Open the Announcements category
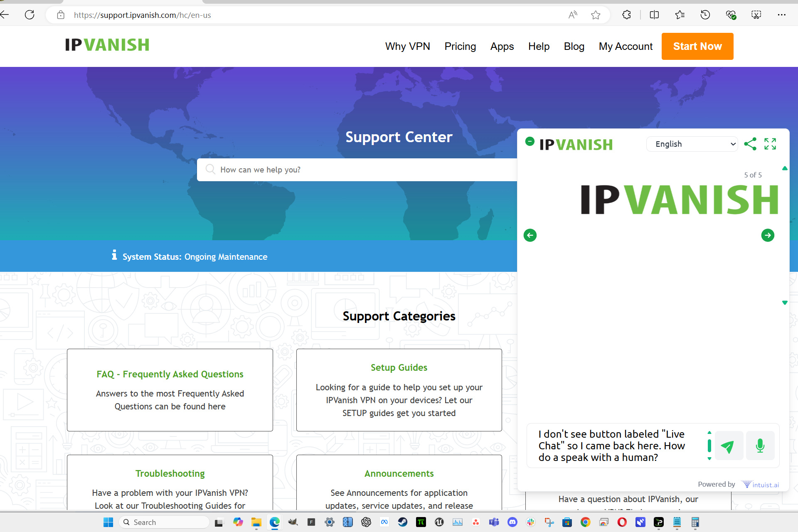 pos(399,482)
